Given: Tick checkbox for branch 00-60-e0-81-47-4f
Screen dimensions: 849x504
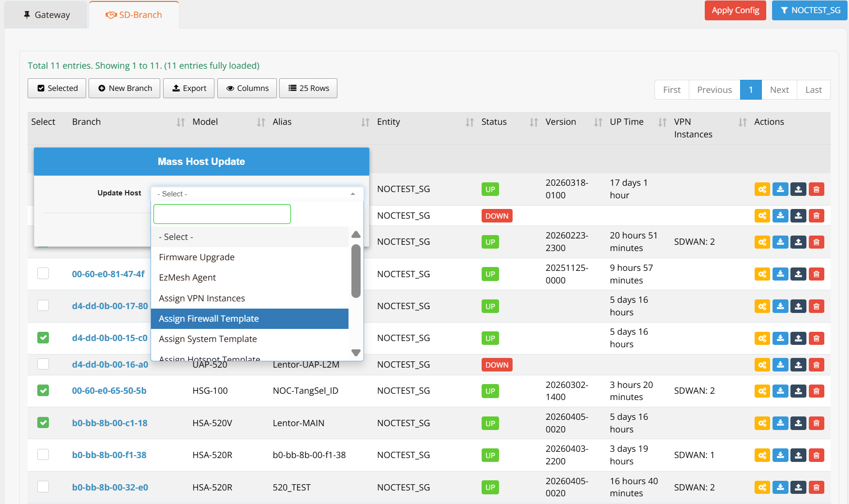Looking at the screenshot, I should [x=43, y=273].
